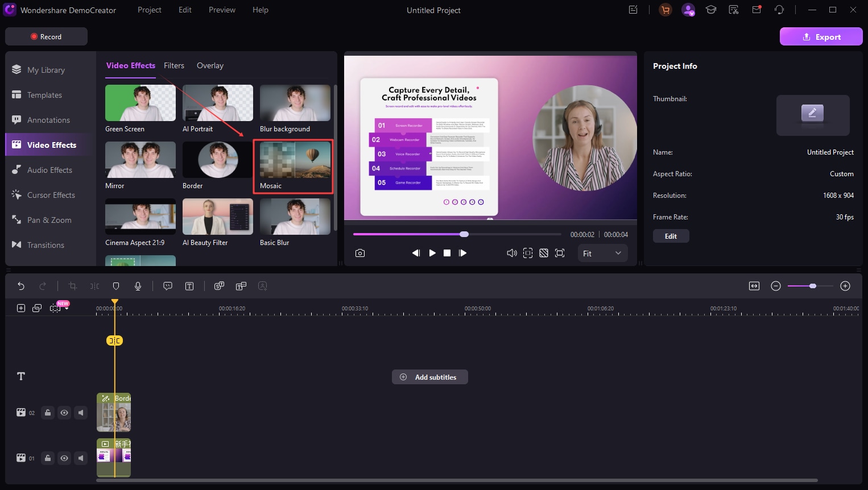The image size is (868, 490).
Task: Click the preview volume speaker icon
Action: click(x=511, y=253)
